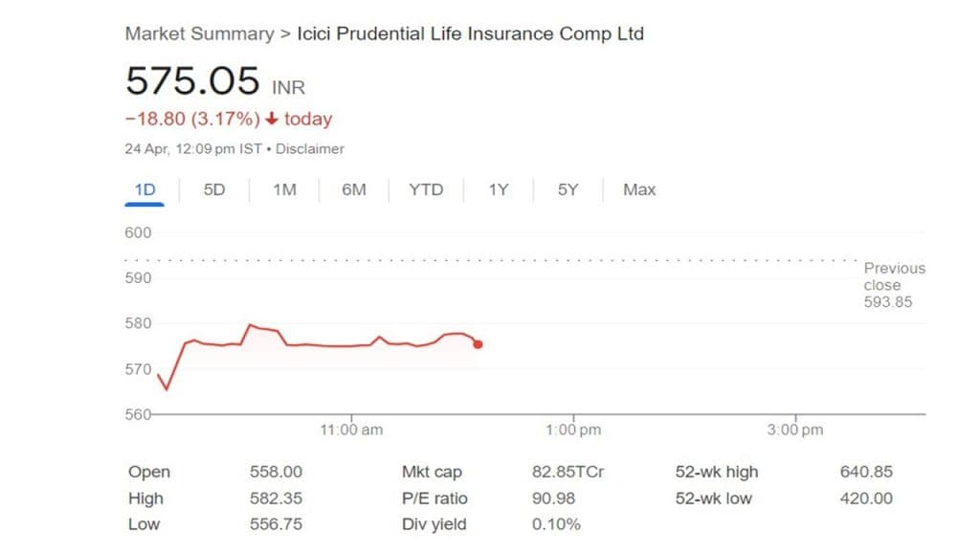Click the Mkt cap value 82.85TCr

click(568, 472)
